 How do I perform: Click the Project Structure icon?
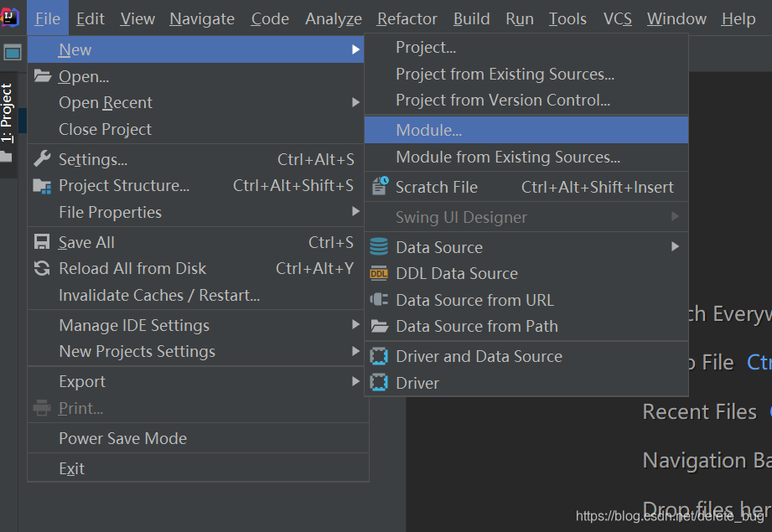coord(42,186)
